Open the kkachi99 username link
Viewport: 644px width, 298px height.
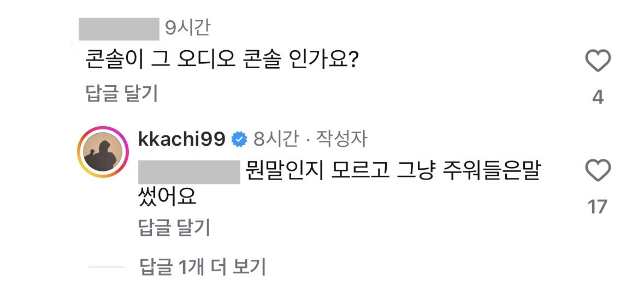pyautogui.click(x=182, y=140)
